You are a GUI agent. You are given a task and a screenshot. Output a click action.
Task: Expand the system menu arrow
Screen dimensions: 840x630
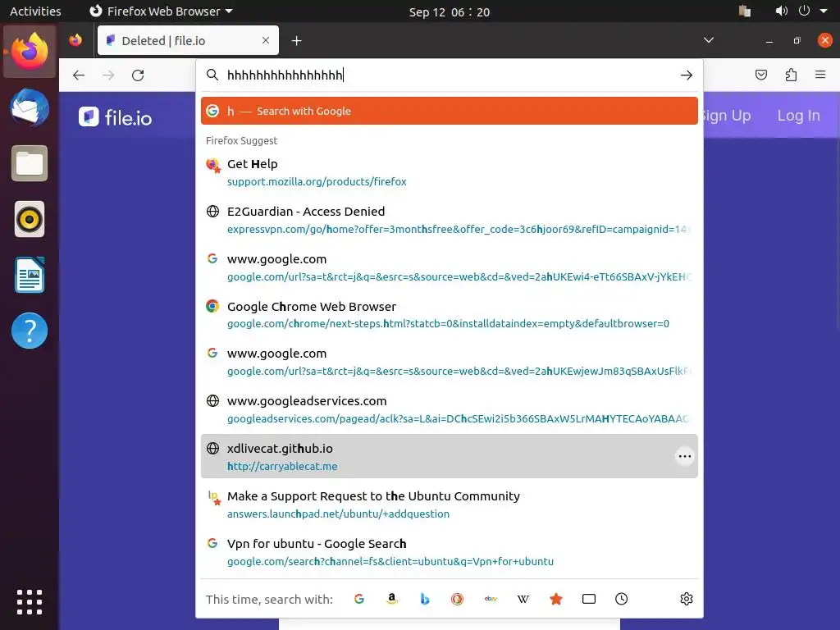(824, 11)
